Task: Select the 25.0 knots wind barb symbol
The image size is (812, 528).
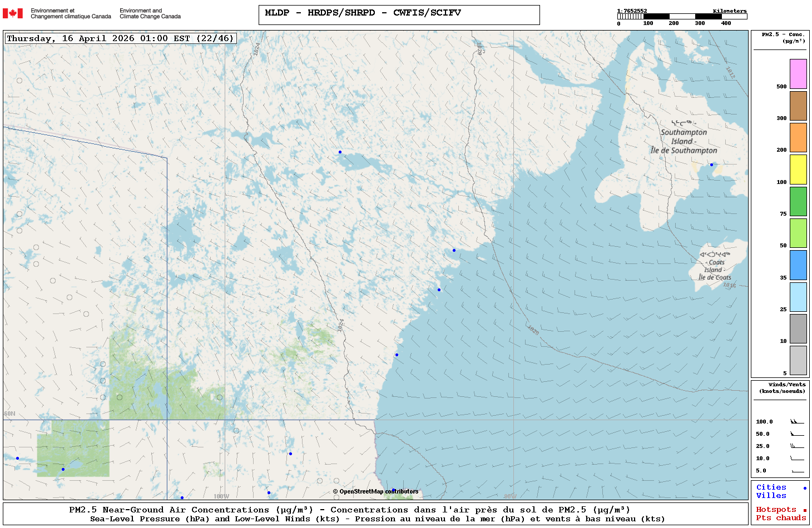Action: click(x=797, y=446)
